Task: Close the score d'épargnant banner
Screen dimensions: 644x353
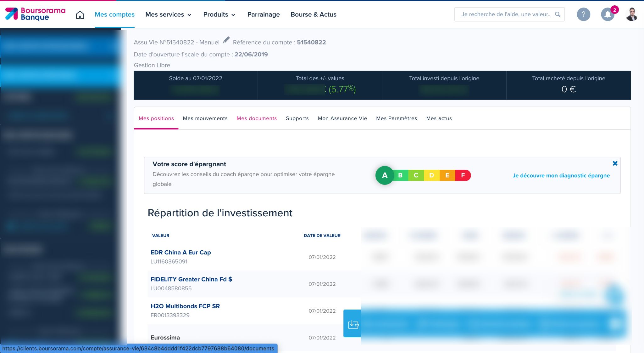Action: 615,163
